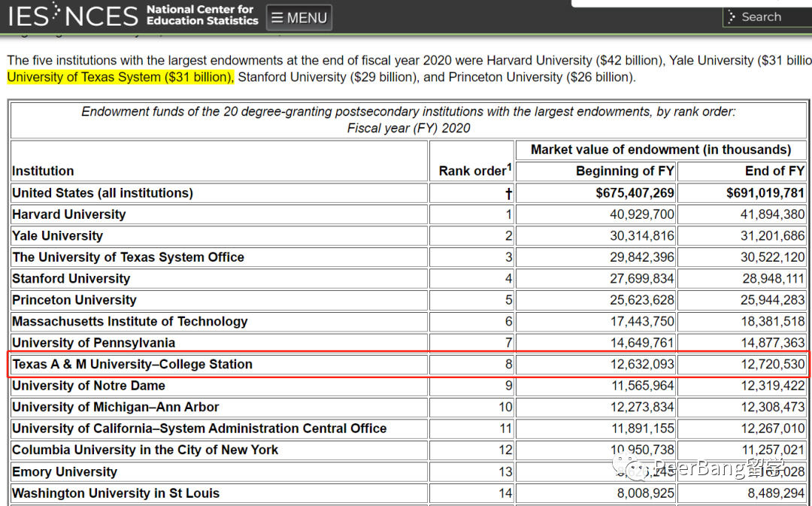Open the MENU hamburger button
The width and height of the screenshot is (812, 506).
[299, 17]
